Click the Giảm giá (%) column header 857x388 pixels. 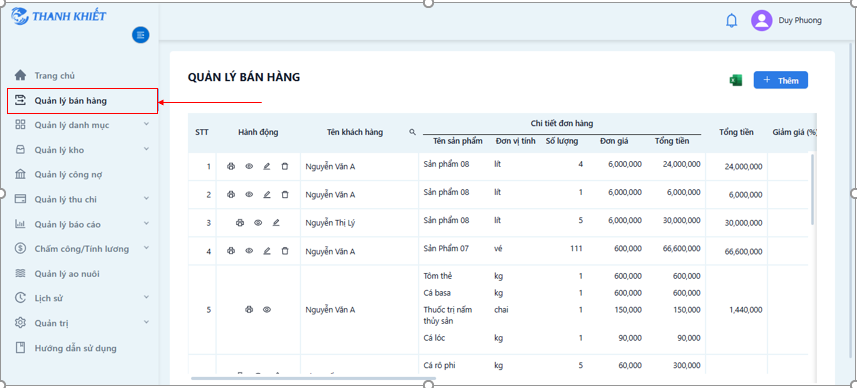pos(795,132)
